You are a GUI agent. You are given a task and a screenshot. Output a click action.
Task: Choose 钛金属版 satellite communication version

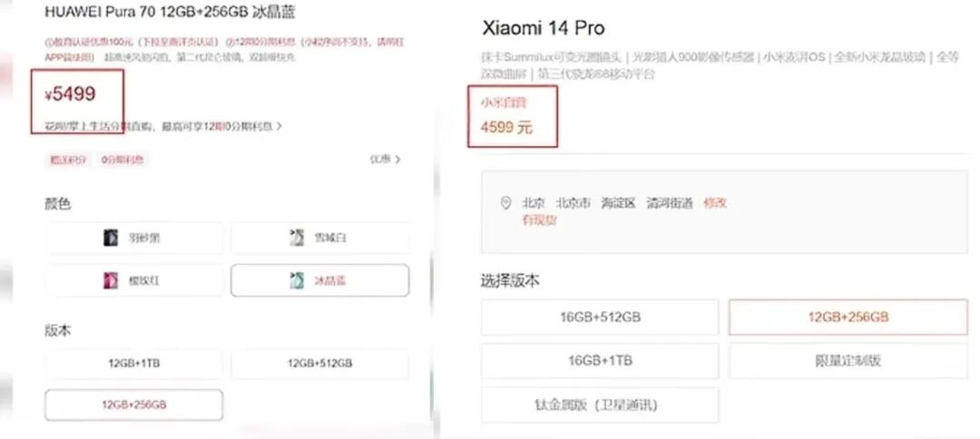pyautogui.click(x=600, y=405)
